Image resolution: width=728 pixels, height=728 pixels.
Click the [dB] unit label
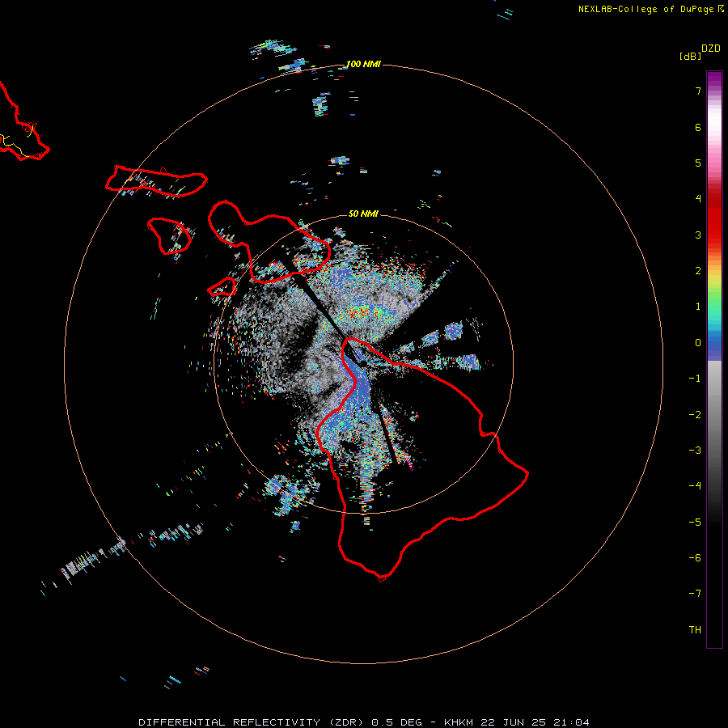tap(690, 56)
